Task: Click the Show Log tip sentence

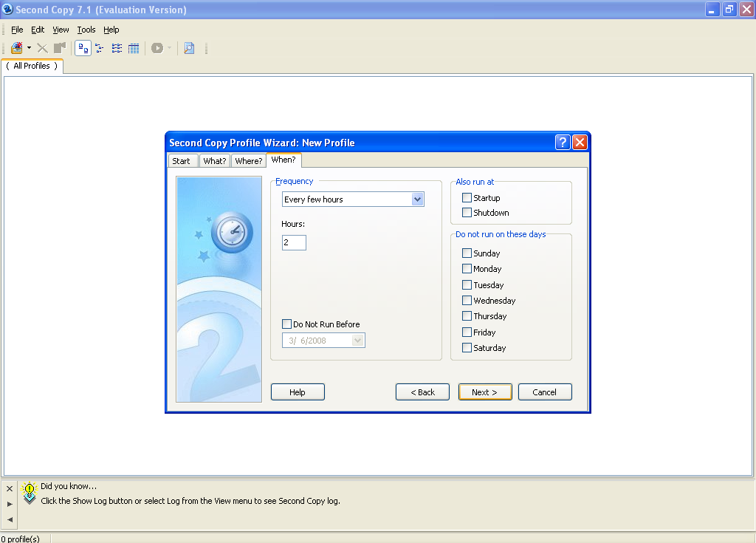Action: (x=190, y=501)
